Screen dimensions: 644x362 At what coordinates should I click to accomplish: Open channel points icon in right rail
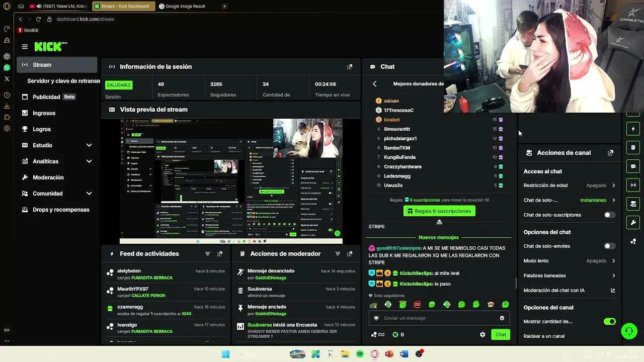tap(633, 241)
